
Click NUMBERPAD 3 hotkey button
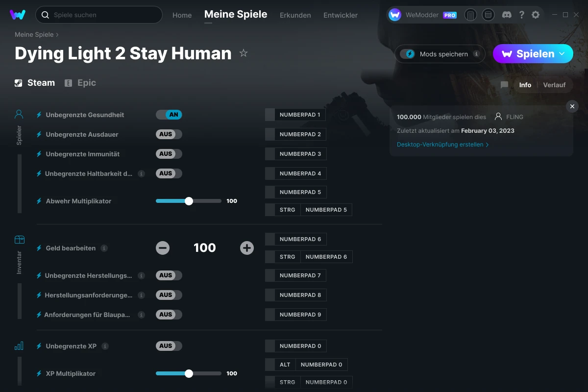tap(295, 154)
